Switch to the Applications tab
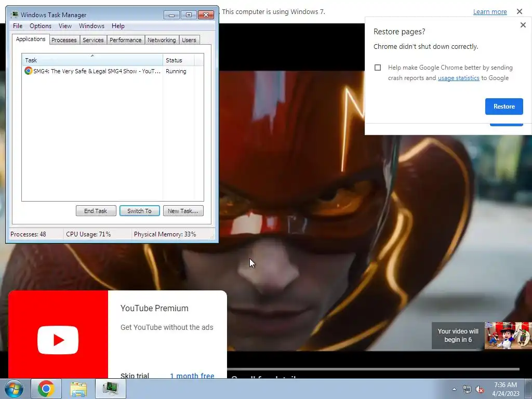The image size is (532, 399). [31, 39]
